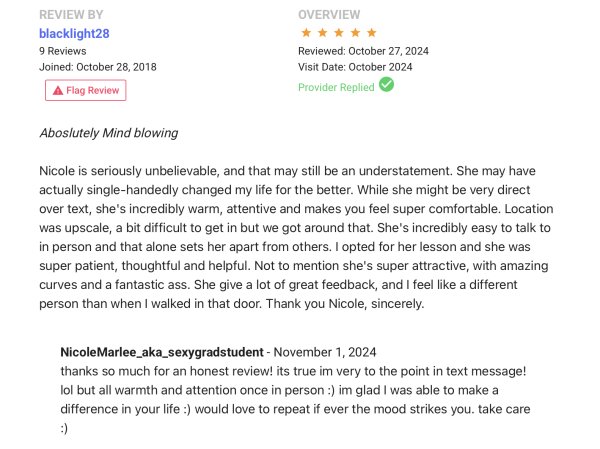Click the green Provider Replied checkmark

tap(386, 85)
